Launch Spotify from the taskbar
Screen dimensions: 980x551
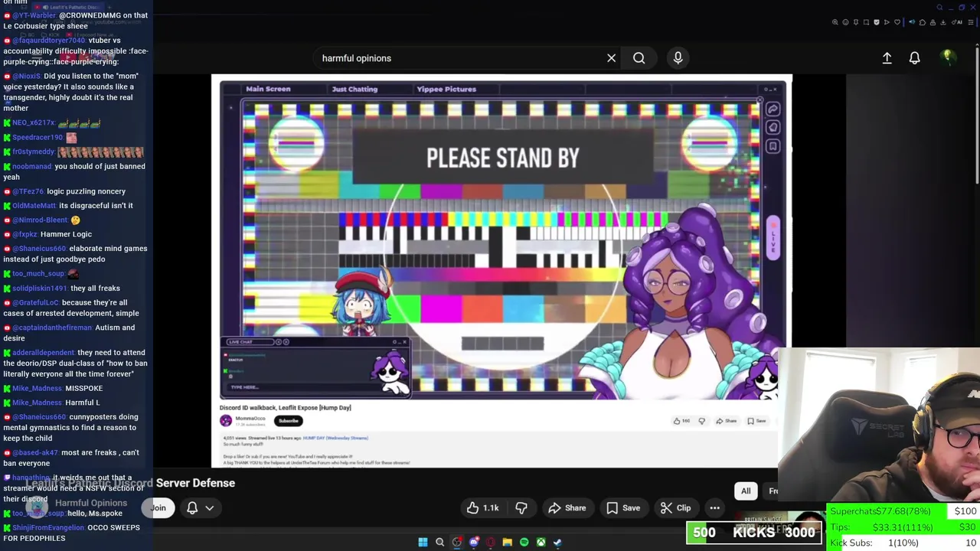click(x=524, y=542)
